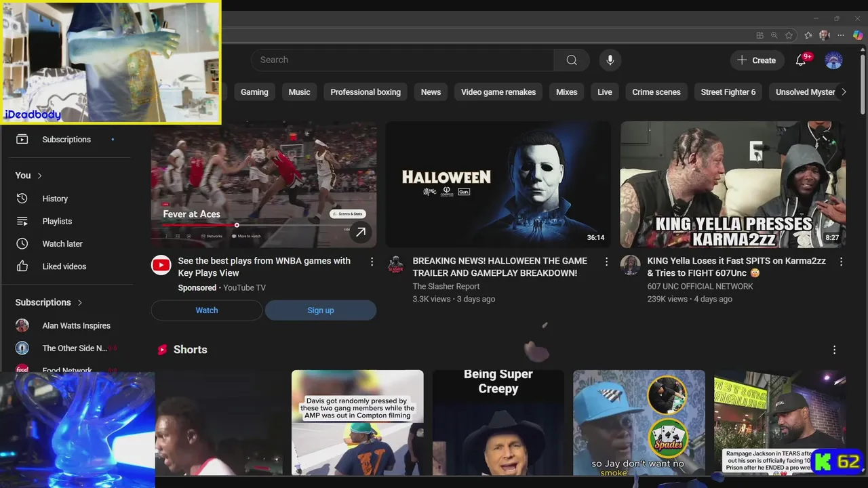Select the Professional boxing chip
Viewport: 868px width, 488px height.
366,92
